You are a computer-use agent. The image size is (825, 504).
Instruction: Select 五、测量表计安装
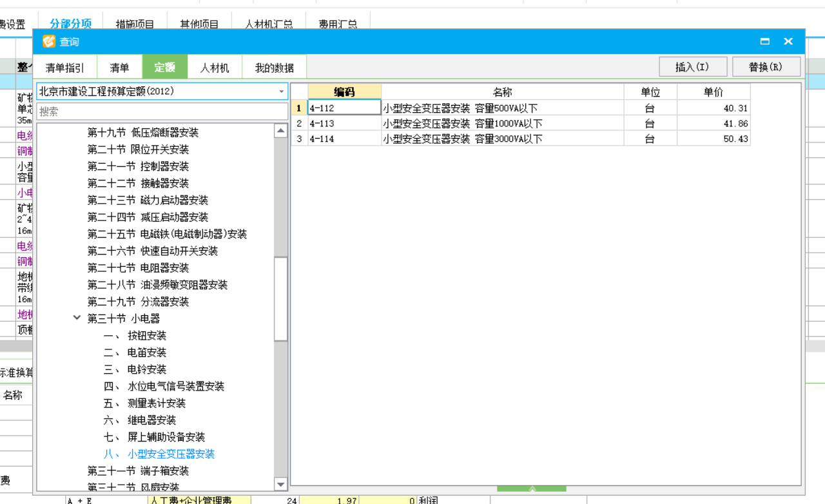click(x=145, y=403)
